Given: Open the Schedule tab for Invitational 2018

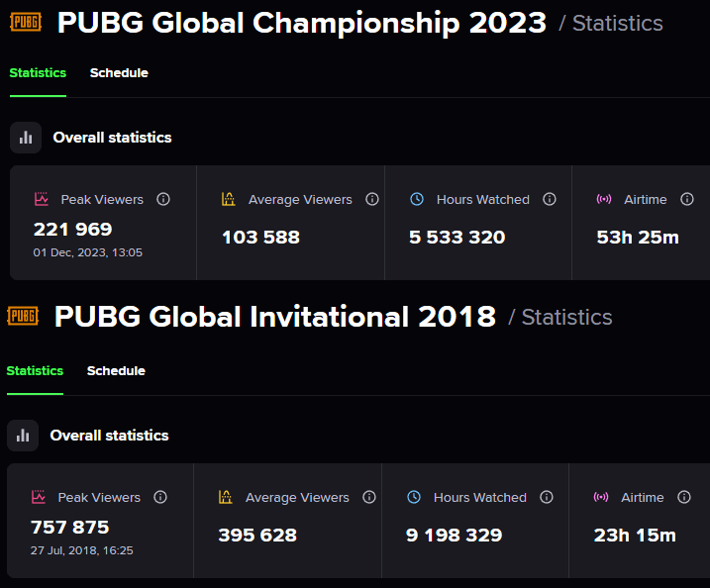Looking at the screenshot, I should click(x=116, y=371).
